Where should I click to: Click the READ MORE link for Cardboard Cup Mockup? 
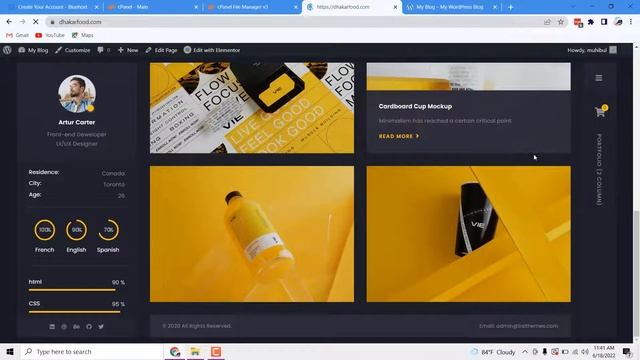point(399,136)
